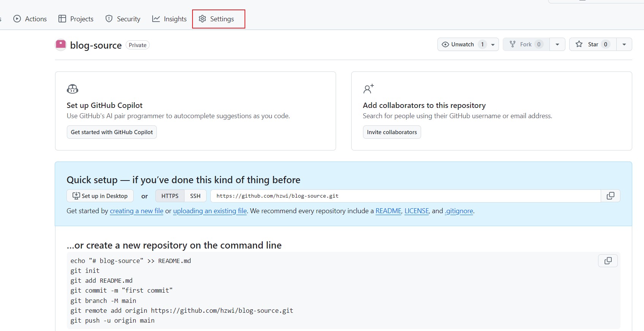Open the 'creating a new file' link
Viewport: 644px width, 331px height.
tap(137, 211)
